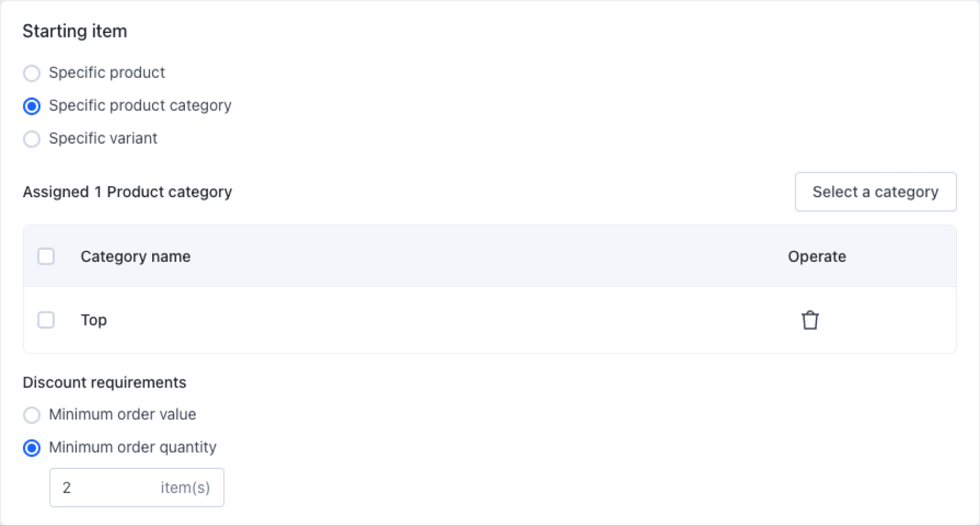Screen dimensions: 980x526
Task: Pick the Specific variant radio option
Action: (x=32, y=139)
